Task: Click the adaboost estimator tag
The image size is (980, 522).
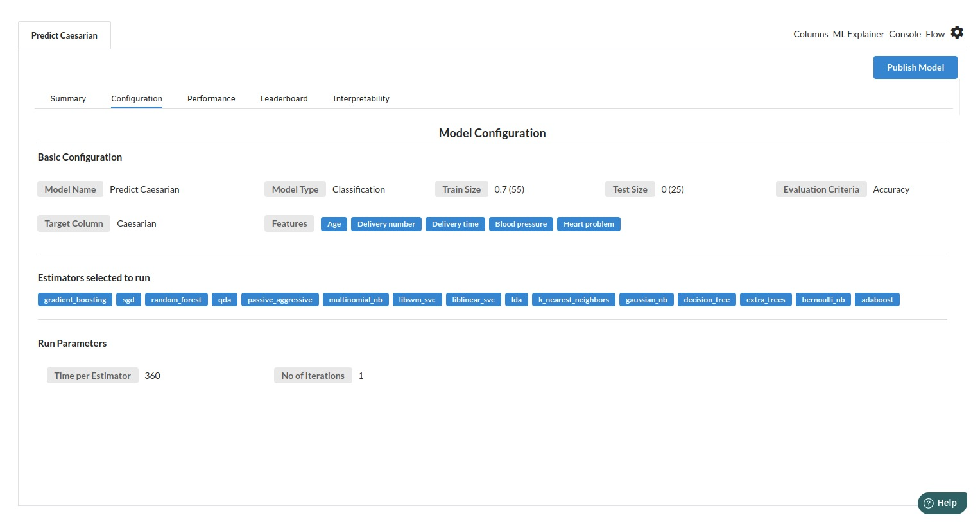Action: (877, 300)
